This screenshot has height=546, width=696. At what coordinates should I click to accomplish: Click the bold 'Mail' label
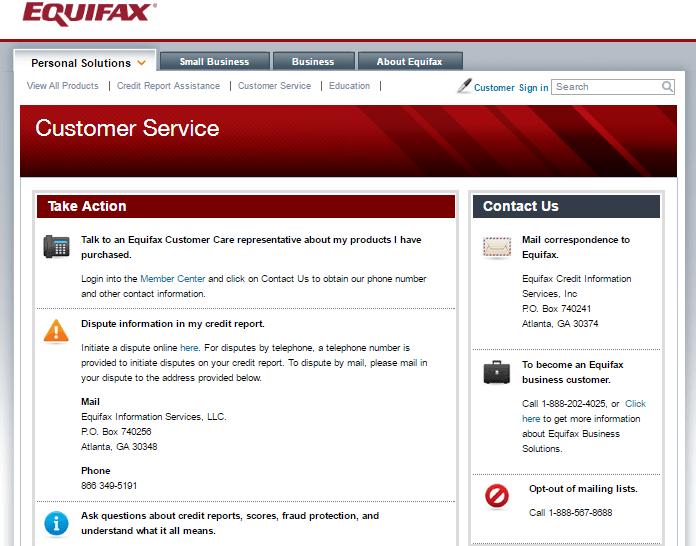90,402
